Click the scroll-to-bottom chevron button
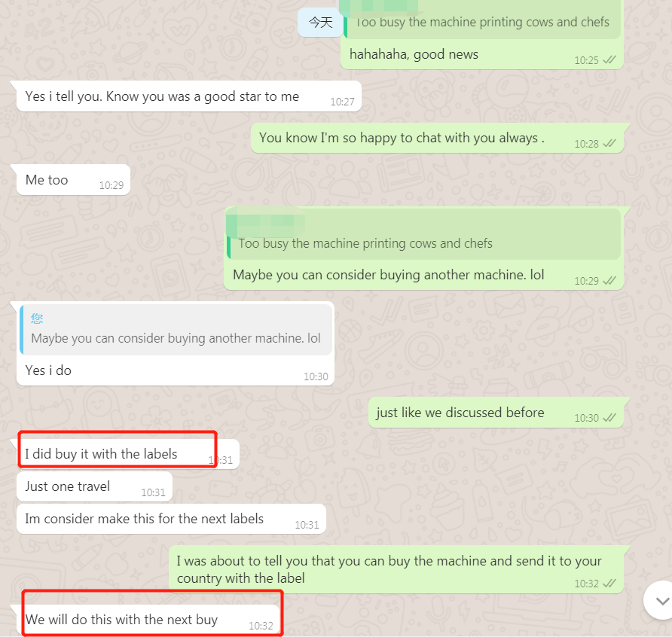The image size is (672, 637). 661,600
